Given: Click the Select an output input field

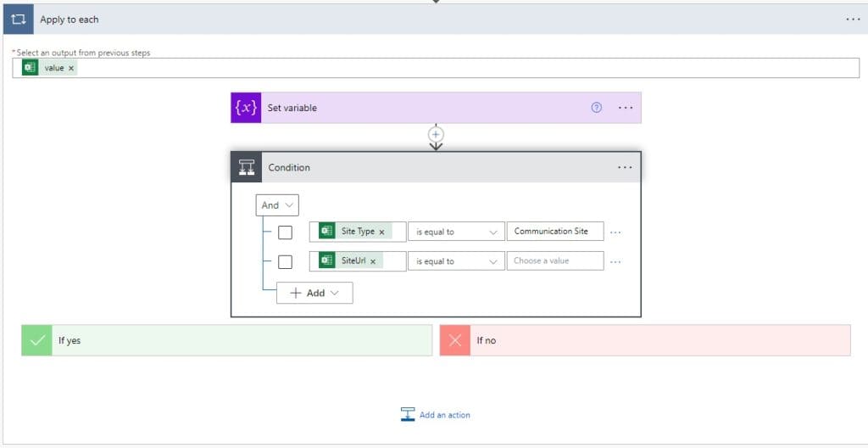Looking at the screenshot, I should tap(437, 68).
